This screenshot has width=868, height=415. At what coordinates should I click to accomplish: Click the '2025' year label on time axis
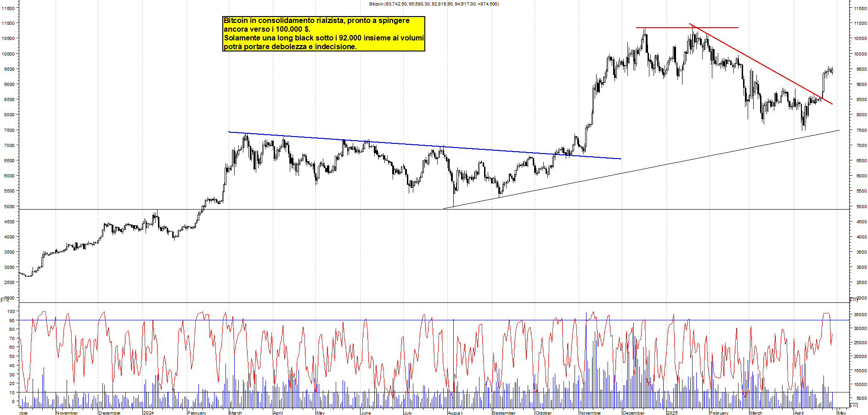[672, 413]
